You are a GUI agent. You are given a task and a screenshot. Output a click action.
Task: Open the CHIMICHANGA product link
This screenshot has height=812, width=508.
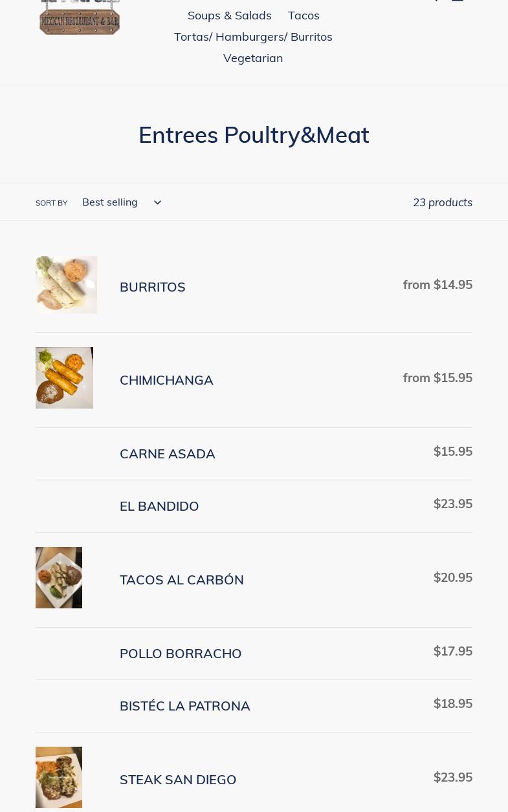[x=166, y=380]
